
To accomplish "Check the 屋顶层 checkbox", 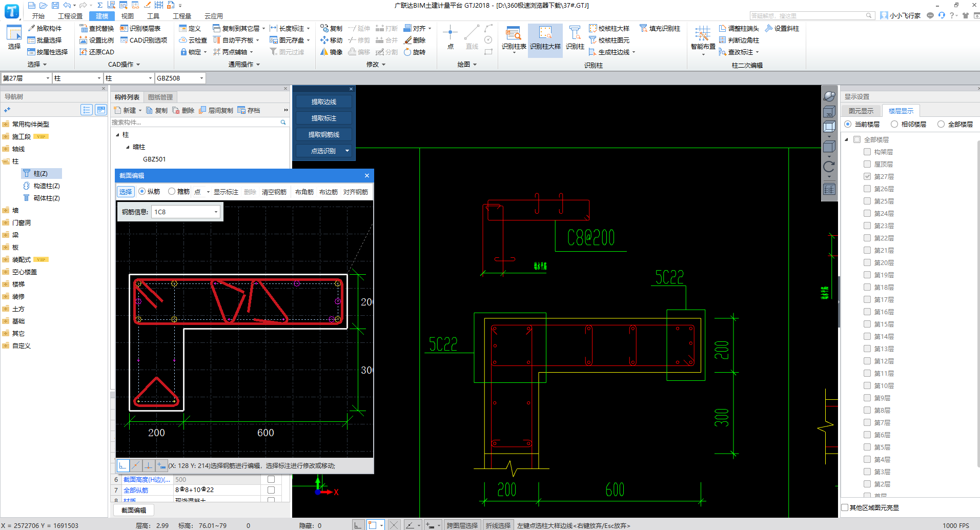I will [x=867, y=164].
